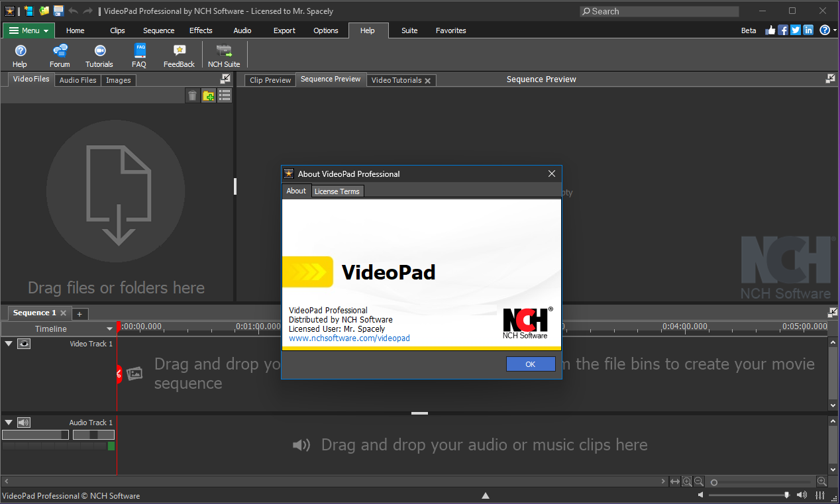840x504 pixels.
Task: Click the Beta label
Action: pyautogui.click(x=749, y=30)
